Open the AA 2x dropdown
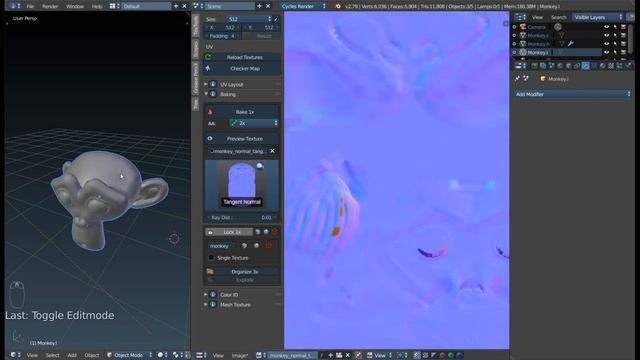The width and height of the screenshot is (640, 360). coord(253,123)
